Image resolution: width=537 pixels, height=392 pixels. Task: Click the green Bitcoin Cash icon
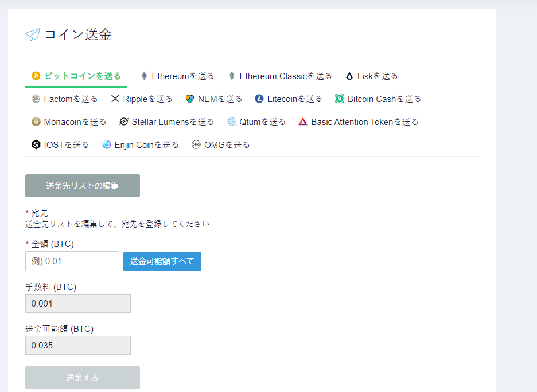point(340,99)
